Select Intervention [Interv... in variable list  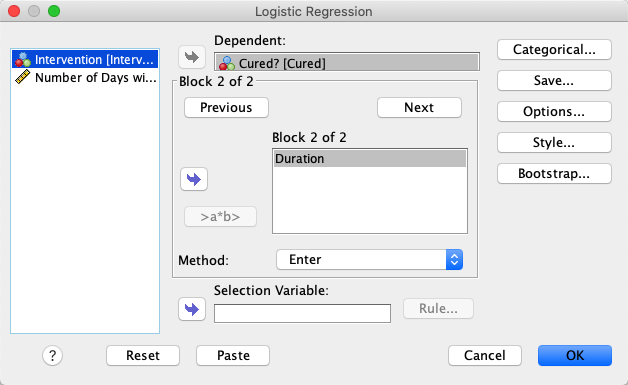[x=85, y=59]
